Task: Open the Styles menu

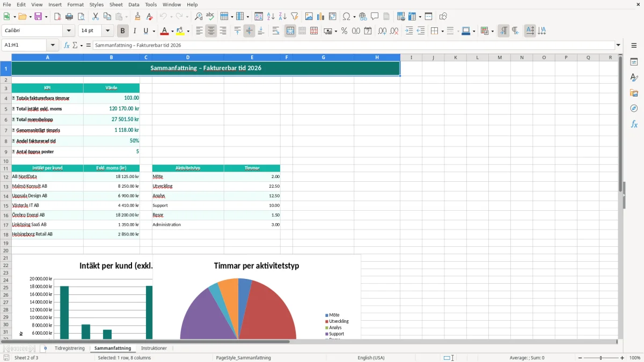Action: pos(97,4)
